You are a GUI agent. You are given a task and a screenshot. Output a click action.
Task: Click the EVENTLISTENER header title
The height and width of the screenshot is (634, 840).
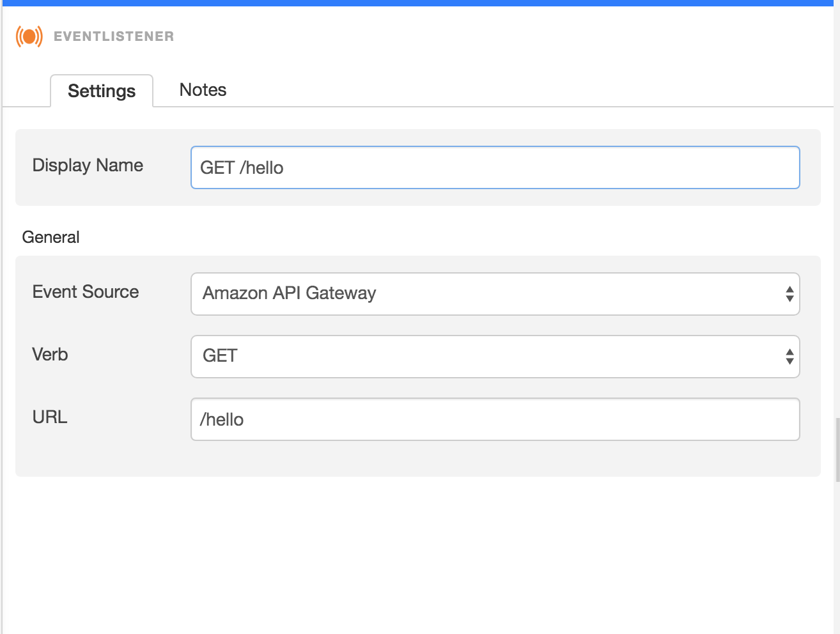tap(114, 36)
